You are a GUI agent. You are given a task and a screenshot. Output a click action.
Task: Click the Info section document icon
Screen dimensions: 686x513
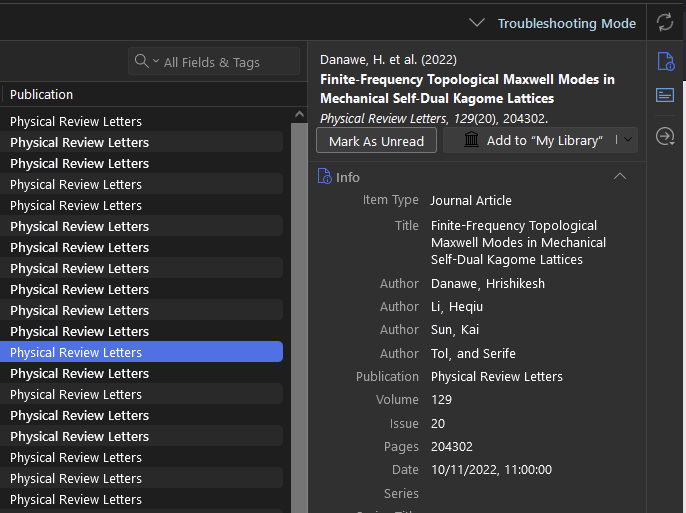coord(324,176)
